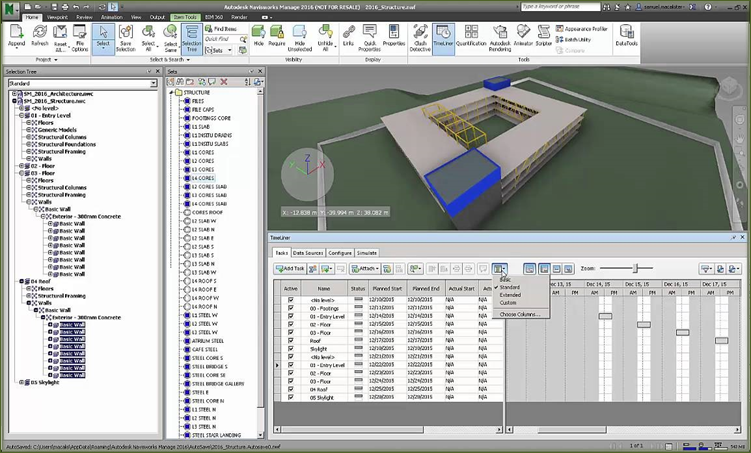Image resolution: width=751 pixels, height=453 pixels.
Task: Expand the 02 - Floor tree node
Action: click(x=22, y=166)
